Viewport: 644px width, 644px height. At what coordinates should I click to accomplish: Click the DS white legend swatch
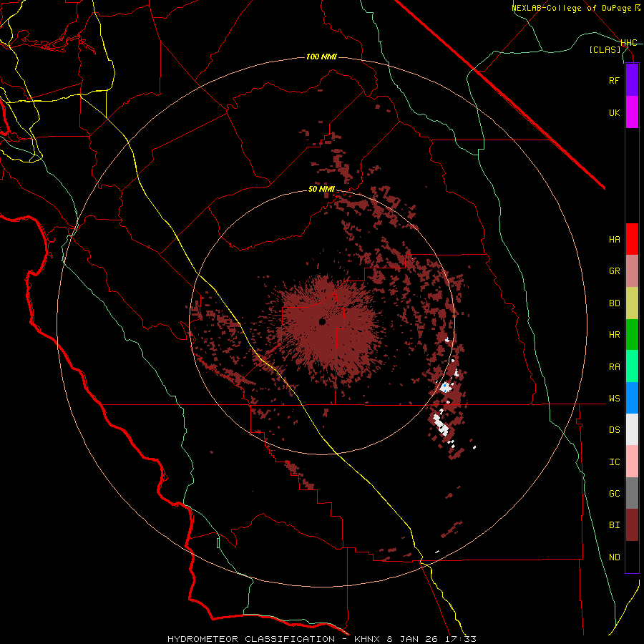tap(632, 429)
